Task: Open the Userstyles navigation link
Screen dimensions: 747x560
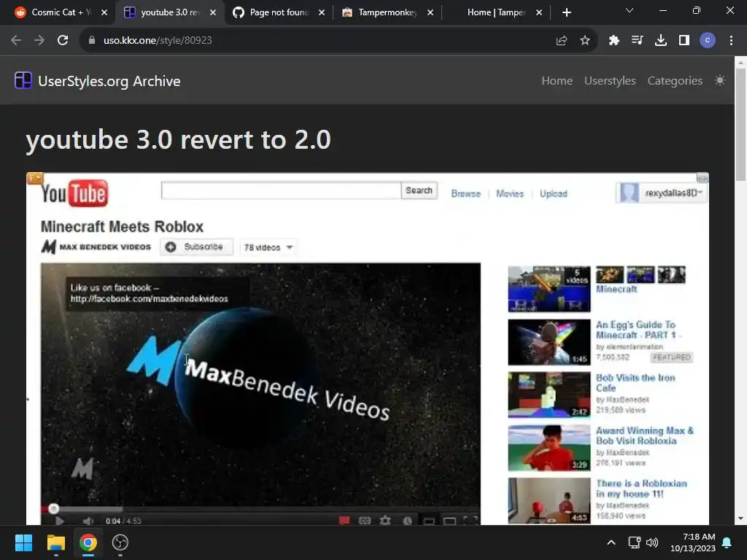Action: pos(610,81)
